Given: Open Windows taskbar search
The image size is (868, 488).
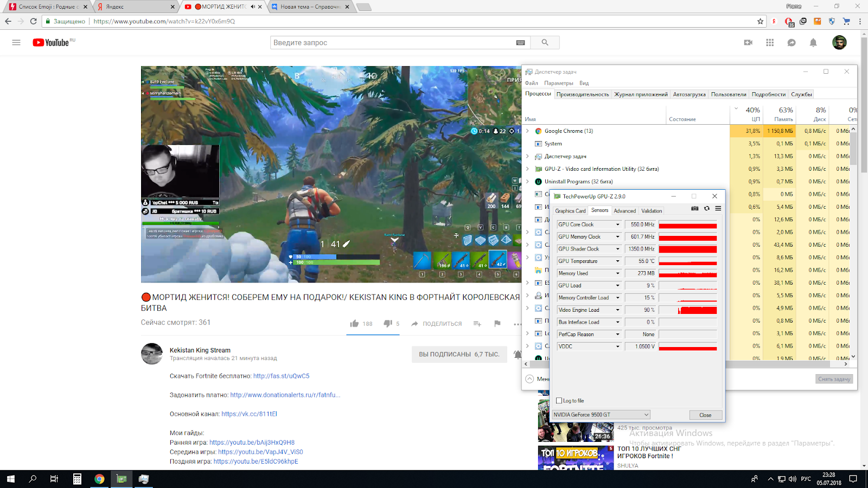Looking at the screenshot, I should coord(33,479).
